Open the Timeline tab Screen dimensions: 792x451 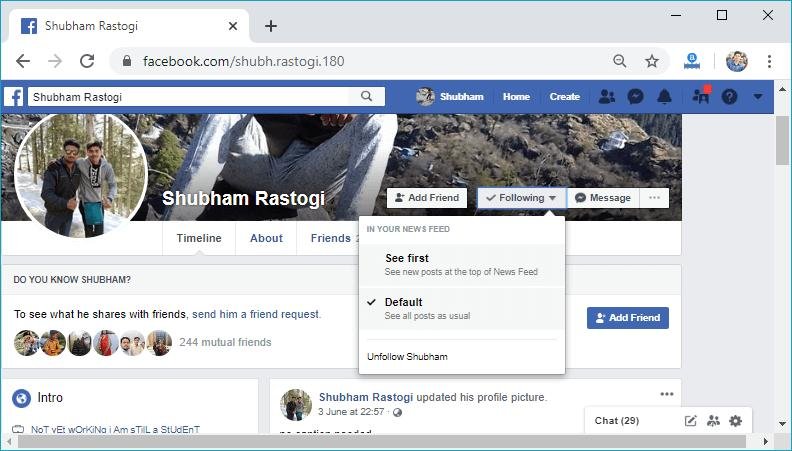199,238
